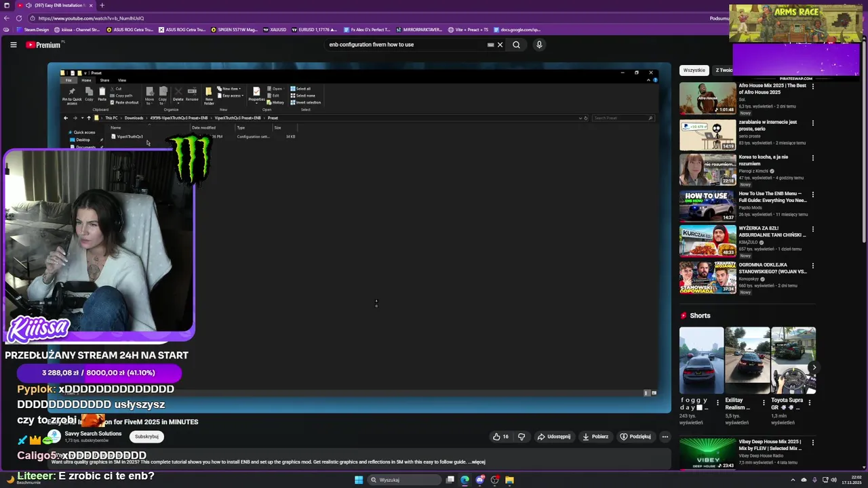Click Quick access in Explorer navigation pane
The width and height of the screenshot is (868, 488).
(x=83, y=132)
